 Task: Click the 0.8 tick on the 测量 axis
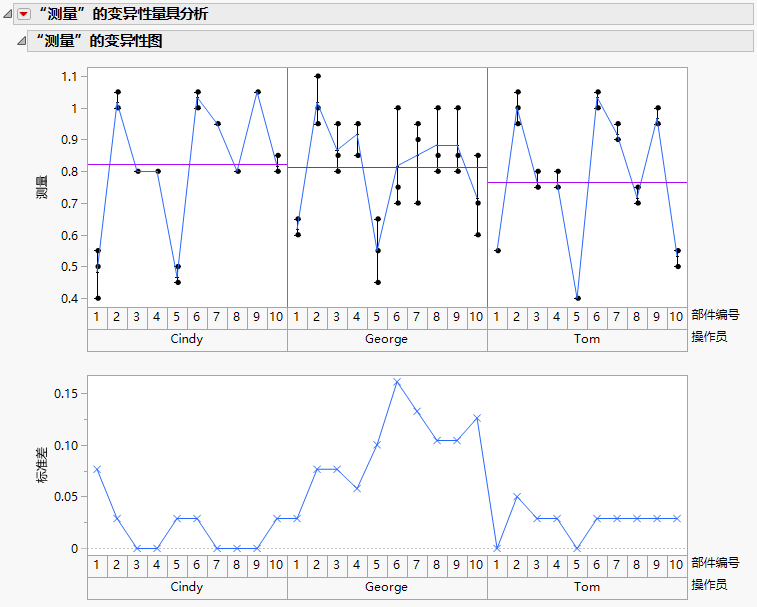tap(69, 172)
